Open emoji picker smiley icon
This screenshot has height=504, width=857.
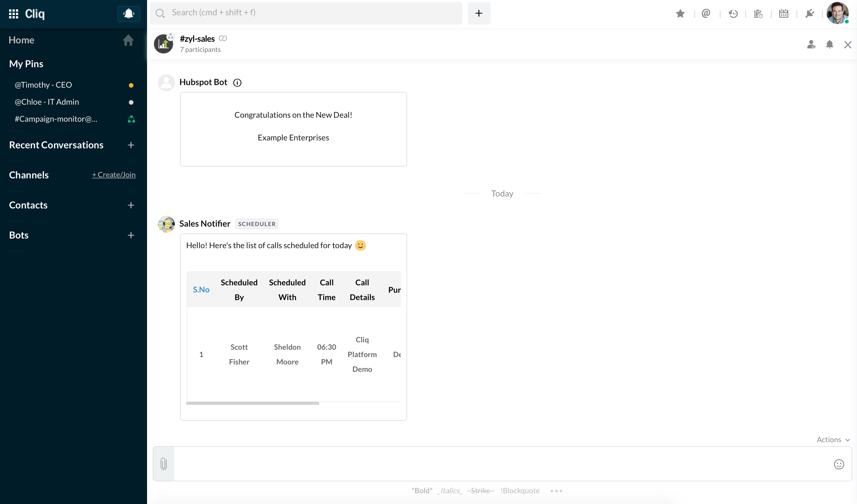tap(839, 464)
